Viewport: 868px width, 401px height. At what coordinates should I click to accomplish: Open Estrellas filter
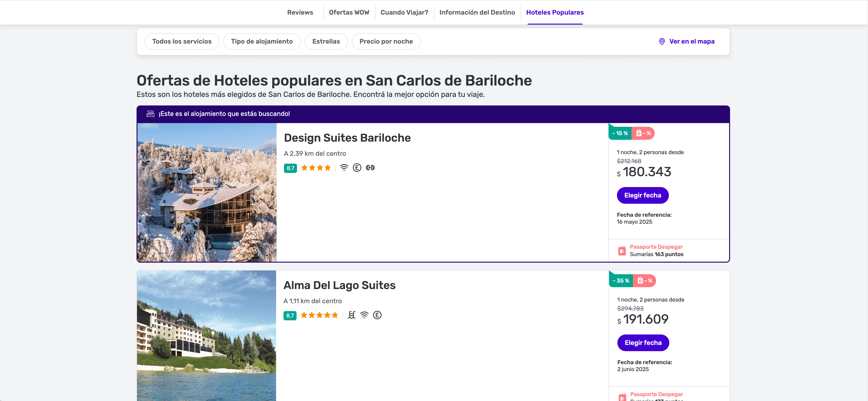click(326, 41)
